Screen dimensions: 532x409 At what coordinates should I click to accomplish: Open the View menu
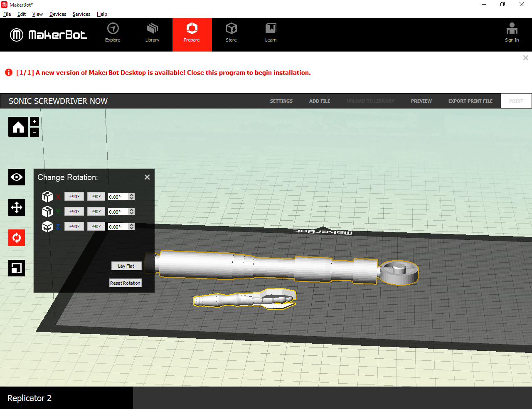point(37,14)
